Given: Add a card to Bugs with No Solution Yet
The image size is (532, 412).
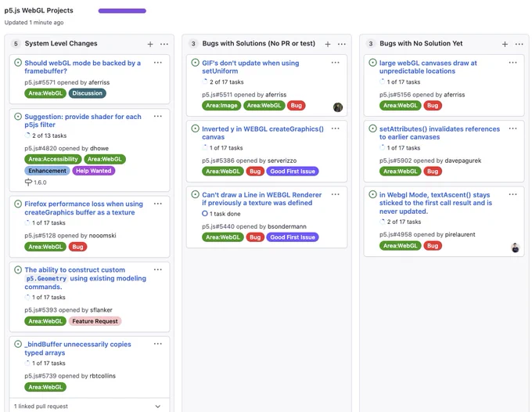Looking at the screenshot, I should 505,44.
